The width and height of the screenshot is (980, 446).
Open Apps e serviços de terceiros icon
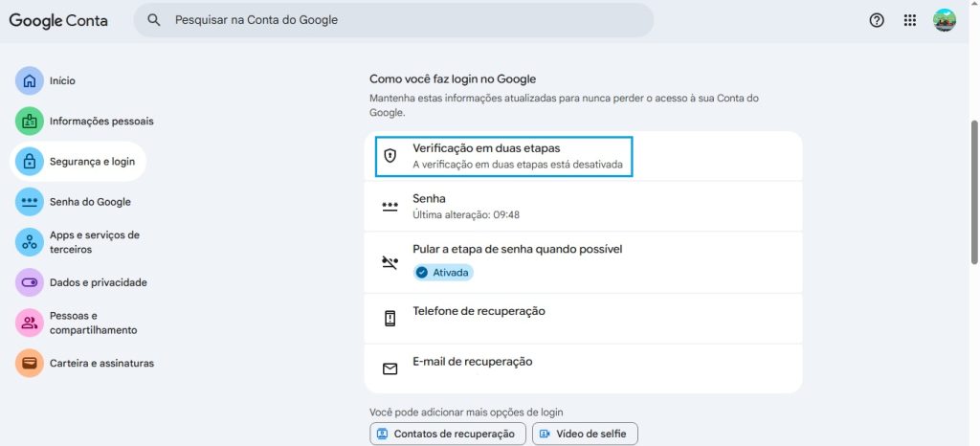(x=30, y=242)
